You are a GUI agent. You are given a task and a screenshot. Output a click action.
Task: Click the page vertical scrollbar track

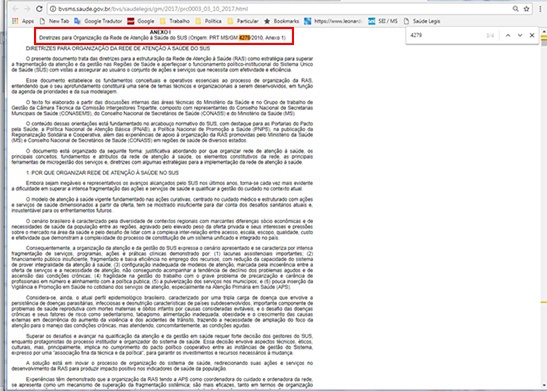coord(544,209)
